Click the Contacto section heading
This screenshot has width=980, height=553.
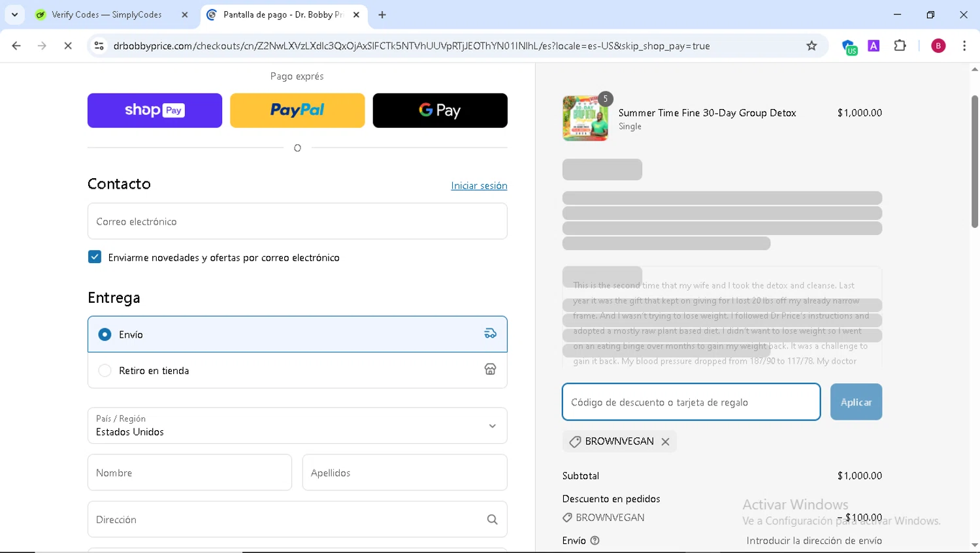[x=119, y=184]
